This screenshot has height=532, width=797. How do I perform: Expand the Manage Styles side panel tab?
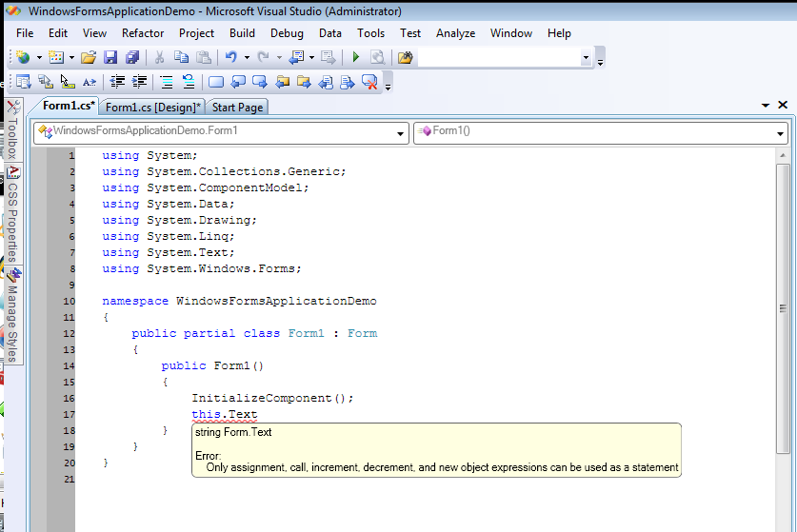pos(13,315)
